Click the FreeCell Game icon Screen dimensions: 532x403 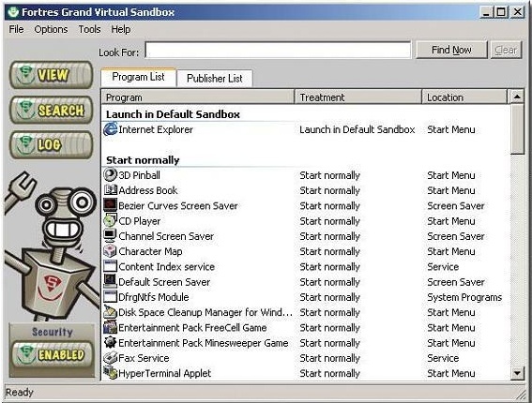[x=111, y=327]
